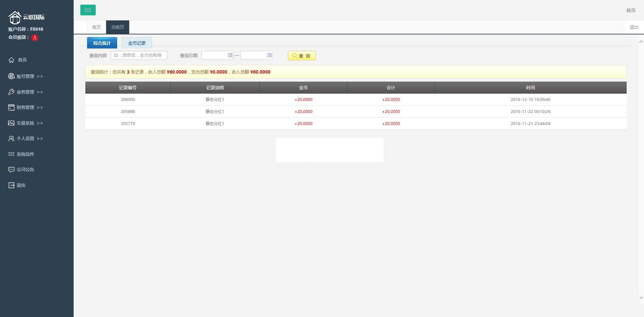Select the 综合统计 tab
Image resolution: width=644 pixels, height=317 pixels.
[x=102, y=43]
